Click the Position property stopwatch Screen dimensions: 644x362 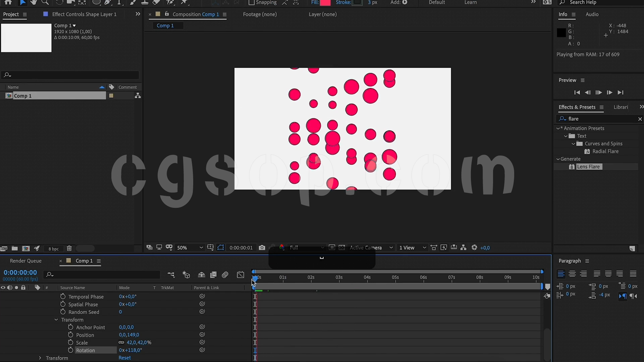70,335
